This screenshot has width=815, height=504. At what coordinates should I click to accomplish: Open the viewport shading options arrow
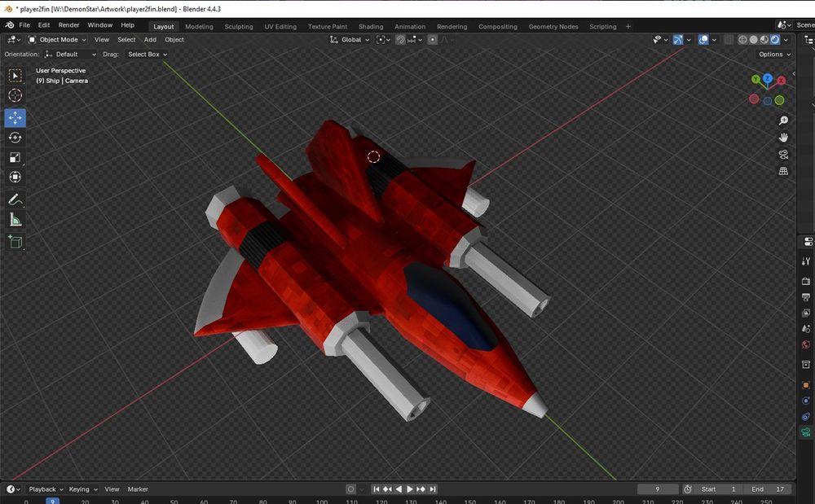tap(786, 39)
